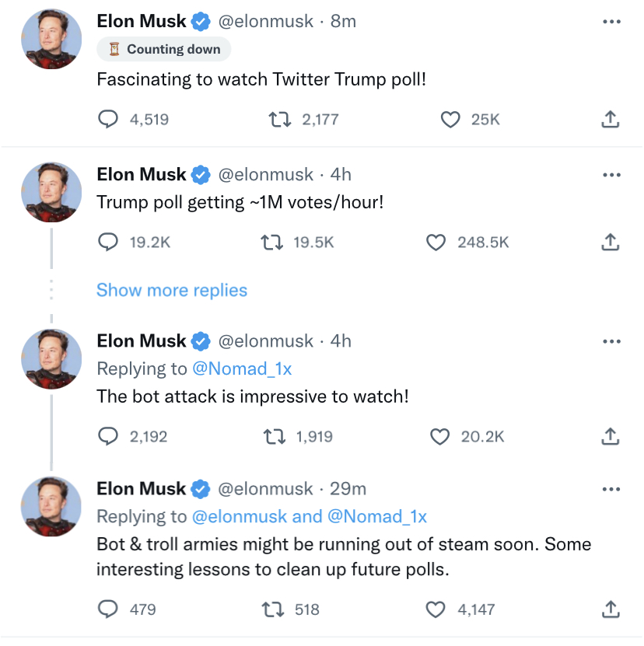Open the 29m tweet timestamp
The image size is (644, 646).
point(348,489)
